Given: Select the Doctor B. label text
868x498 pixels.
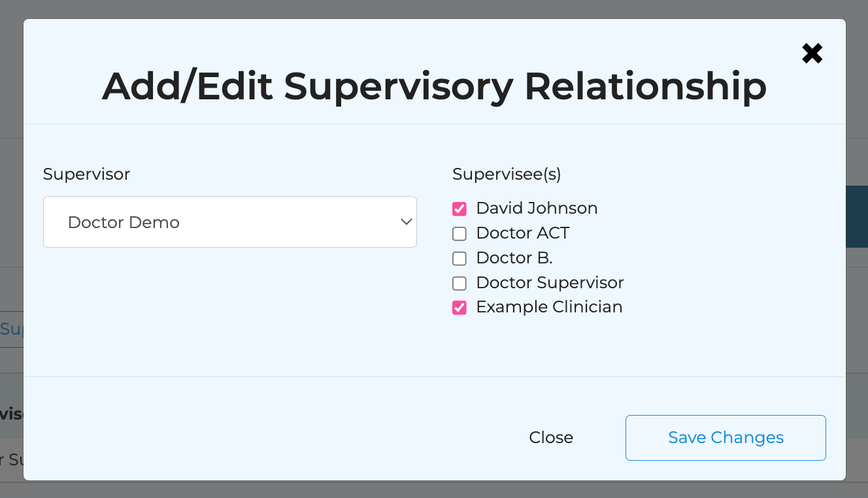Looking at the screenshot, I should coord(514,258).
